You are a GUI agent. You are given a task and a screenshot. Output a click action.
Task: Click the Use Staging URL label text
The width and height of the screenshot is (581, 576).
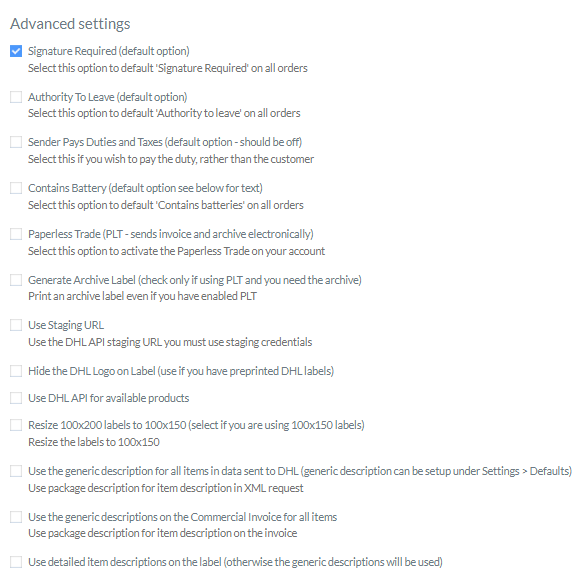(x=66, y=325)
